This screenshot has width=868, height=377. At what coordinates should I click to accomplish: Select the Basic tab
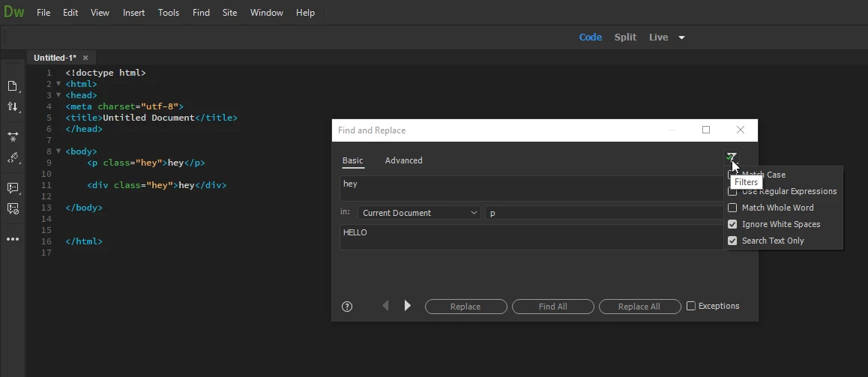352,160
